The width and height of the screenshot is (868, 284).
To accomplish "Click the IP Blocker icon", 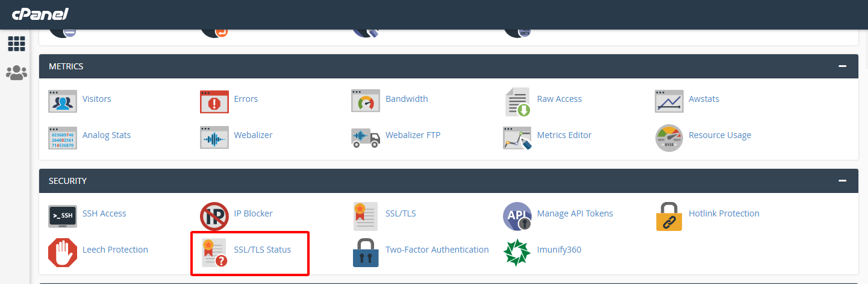I will 214,216.
